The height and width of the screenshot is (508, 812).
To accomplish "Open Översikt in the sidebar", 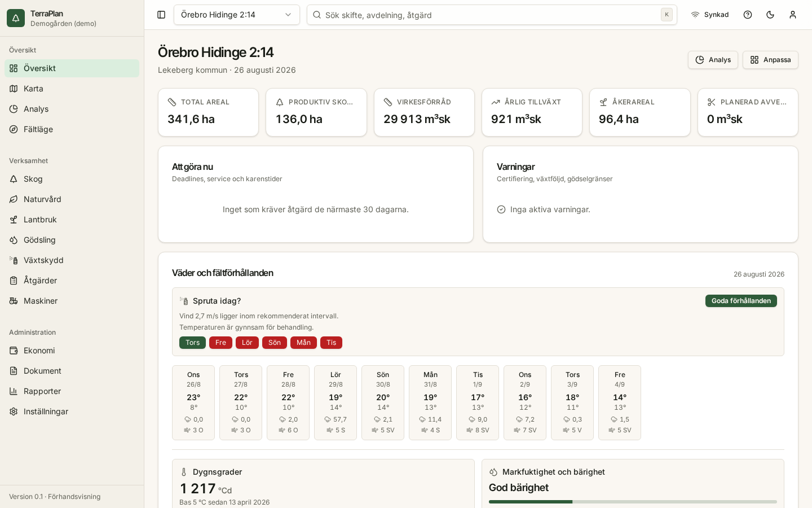I will pos(72,68).
